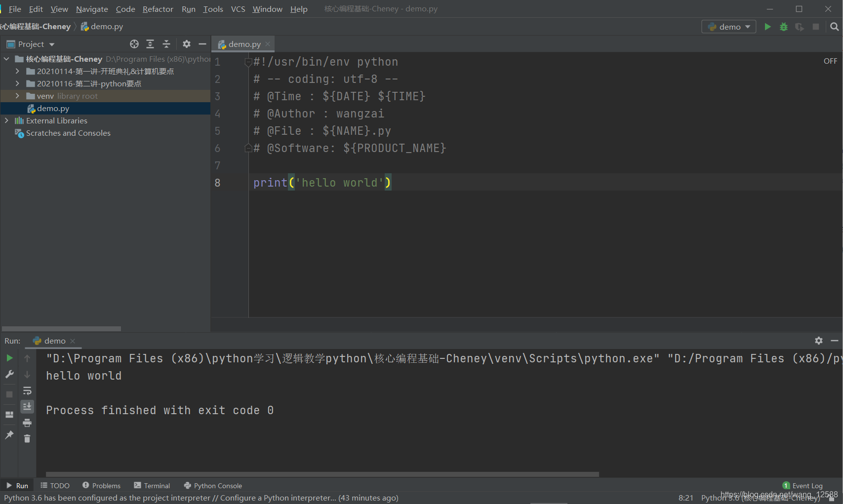Collapse all items in Project panel
Viewport: 843px width, 504px height.
pyautogui.click(x=166, y=44)
